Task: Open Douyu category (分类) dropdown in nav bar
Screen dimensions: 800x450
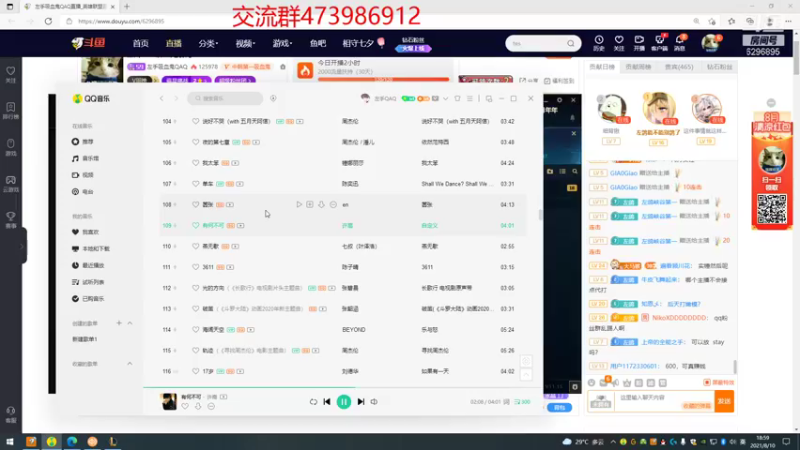Action: (208, 43)
